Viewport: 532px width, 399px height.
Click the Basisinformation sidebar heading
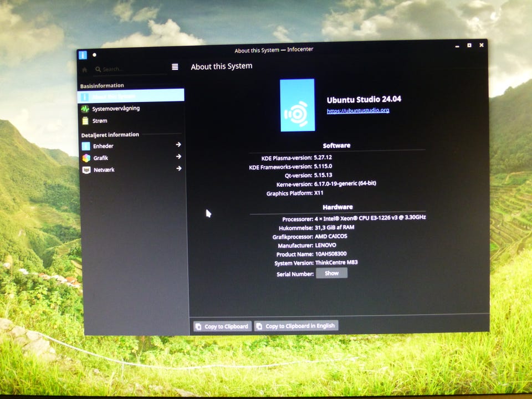102,85
